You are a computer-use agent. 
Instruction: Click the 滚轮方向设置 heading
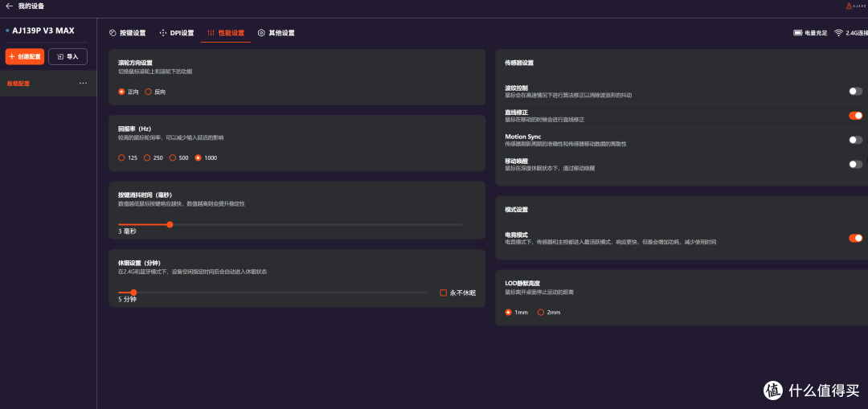[x=135, y=63]
